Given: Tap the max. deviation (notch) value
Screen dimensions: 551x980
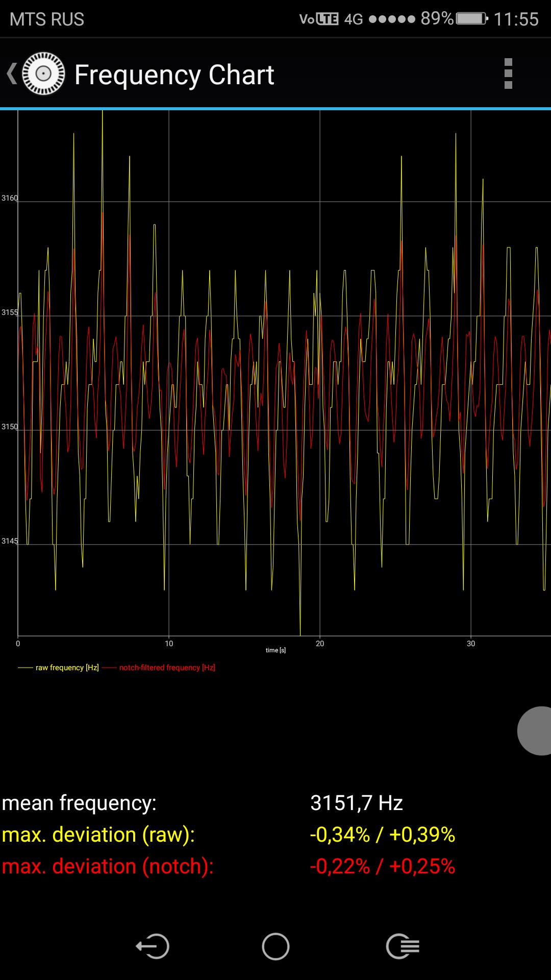Looking at the screenshot, I should click(x=382, y=866).
